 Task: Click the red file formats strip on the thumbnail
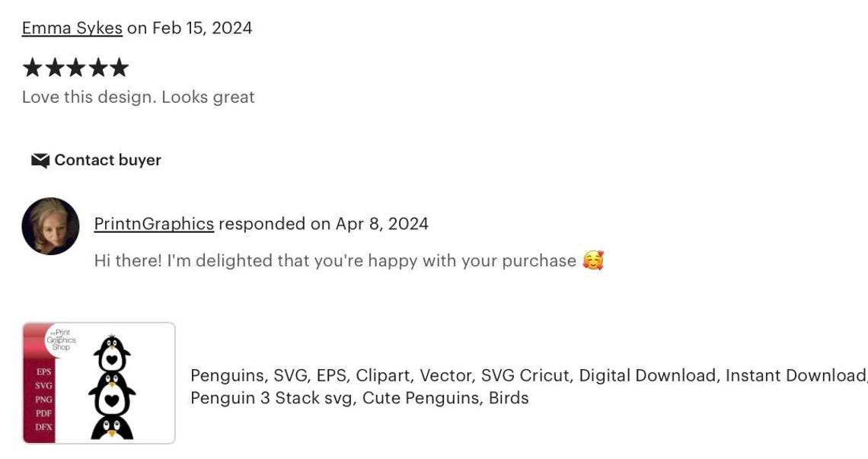pyautogui.click(x=39, y=400)
